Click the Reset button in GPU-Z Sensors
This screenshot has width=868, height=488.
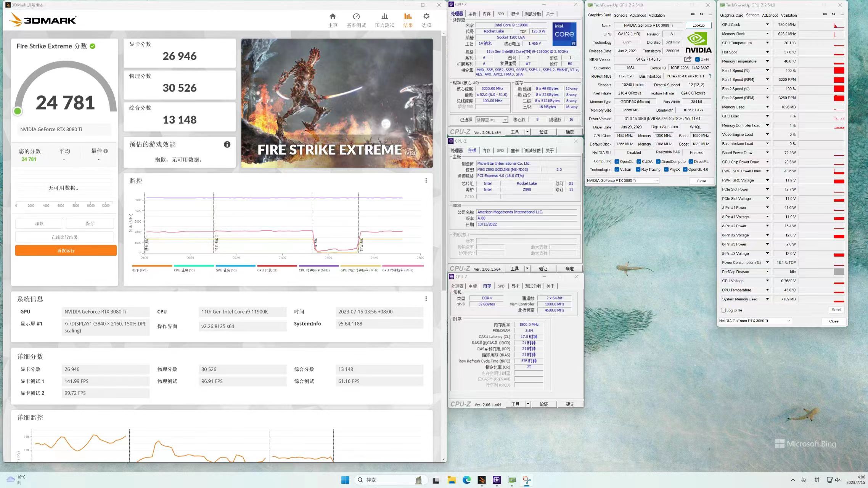click(836, 310)
